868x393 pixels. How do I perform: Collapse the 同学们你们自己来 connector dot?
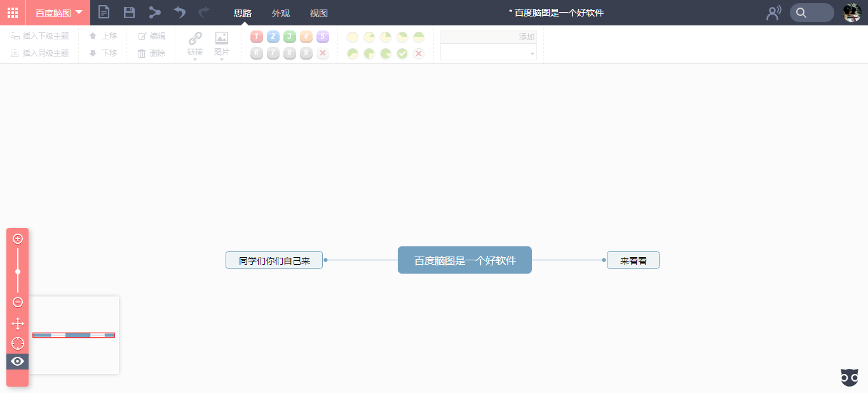325,260
